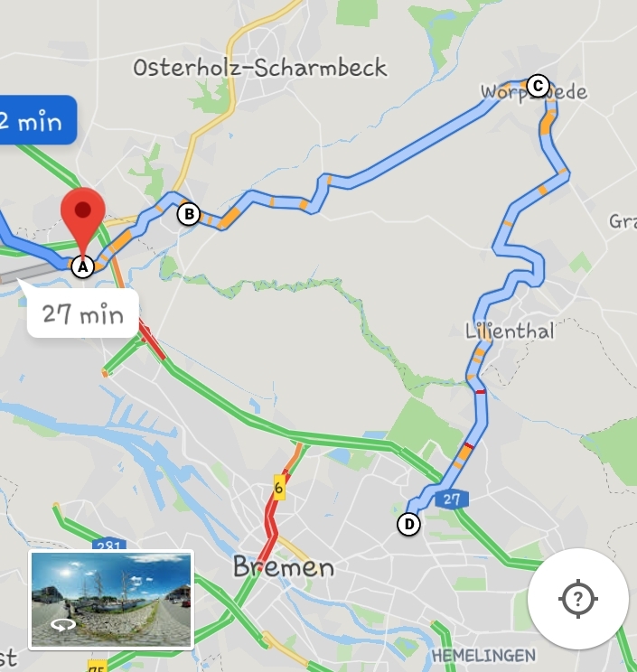This screenshot has width=637, height=672.
Task: Tap the Osterholz-Scharmbeck label
Action: (260, 68)
